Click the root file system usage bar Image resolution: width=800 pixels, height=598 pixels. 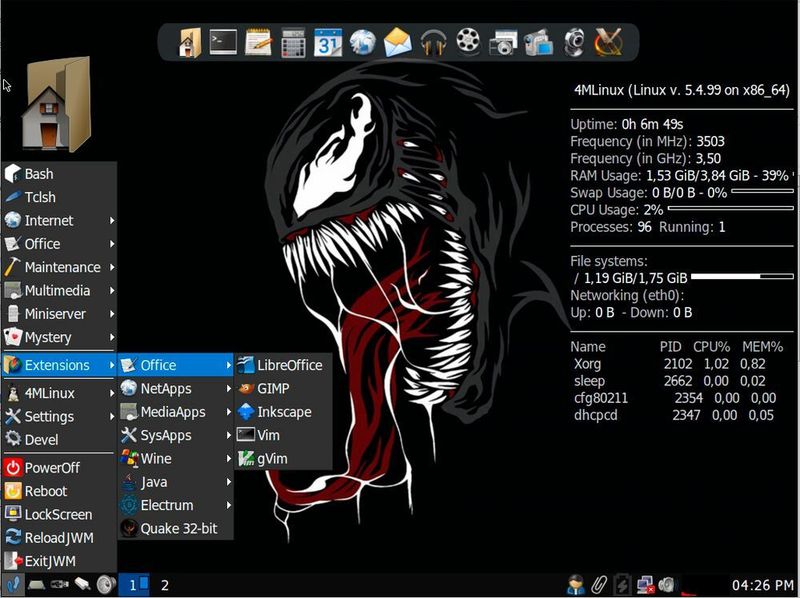[x=742, y=276]
